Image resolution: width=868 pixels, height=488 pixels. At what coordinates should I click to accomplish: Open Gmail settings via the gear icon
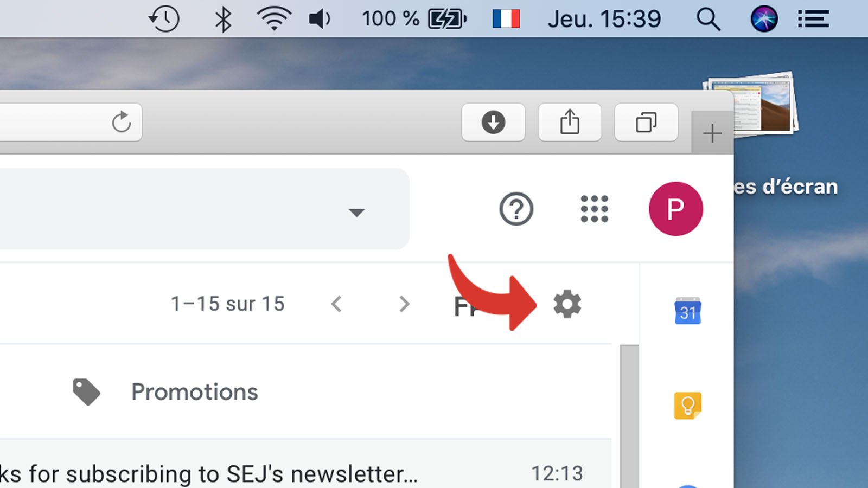click(567, 304)
